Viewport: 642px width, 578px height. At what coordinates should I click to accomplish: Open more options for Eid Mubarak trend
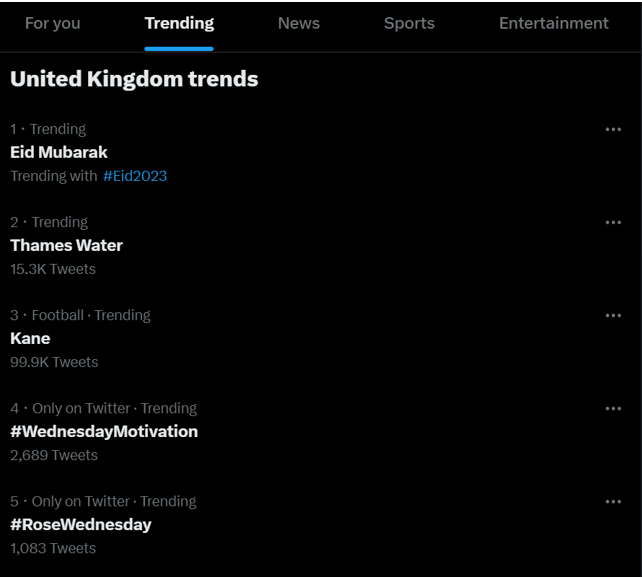pos(613,129)
